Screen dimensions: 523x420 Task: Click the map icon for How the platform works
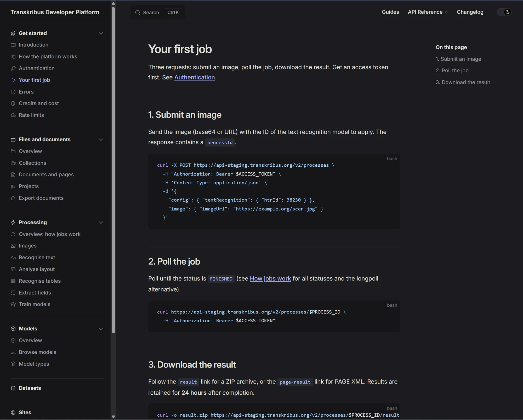(x=13, y=57)
